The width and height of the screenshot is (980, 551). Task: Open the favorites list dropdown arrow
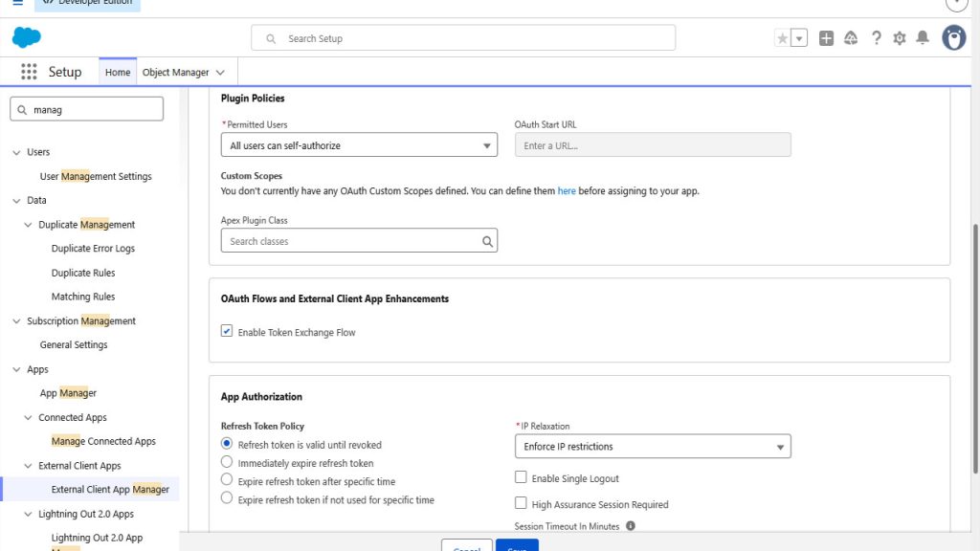(799, 38)
